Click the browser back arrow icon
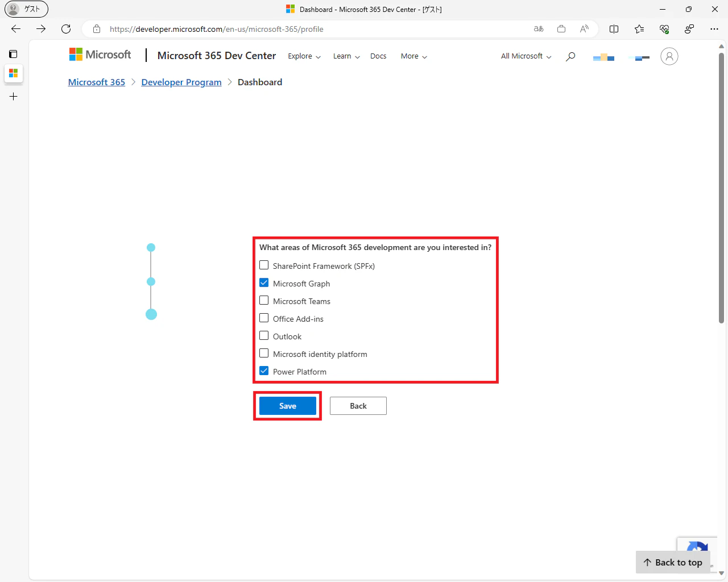Screen dimensions: 728x582 16,29
